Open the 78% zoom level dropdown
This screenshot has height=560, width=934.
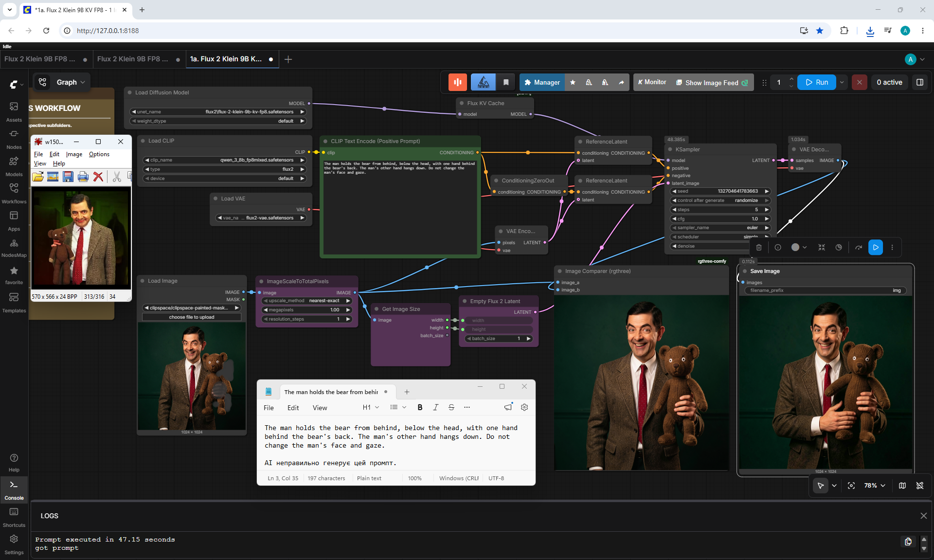tap(875, 486)
